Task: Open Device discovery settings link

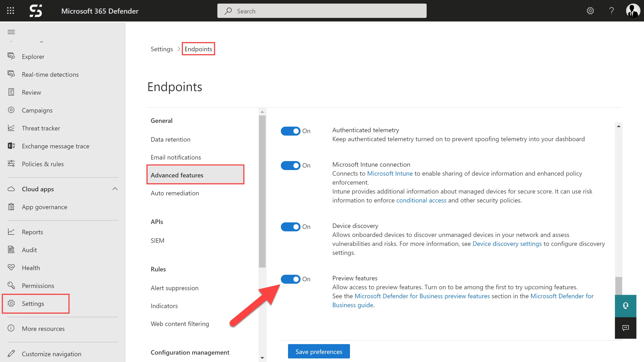Action: [507, 244]
